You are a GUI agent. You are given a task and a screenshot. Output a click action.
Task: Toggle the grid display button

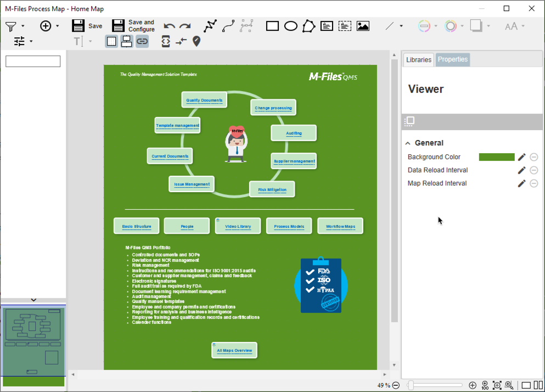[111, 41]
